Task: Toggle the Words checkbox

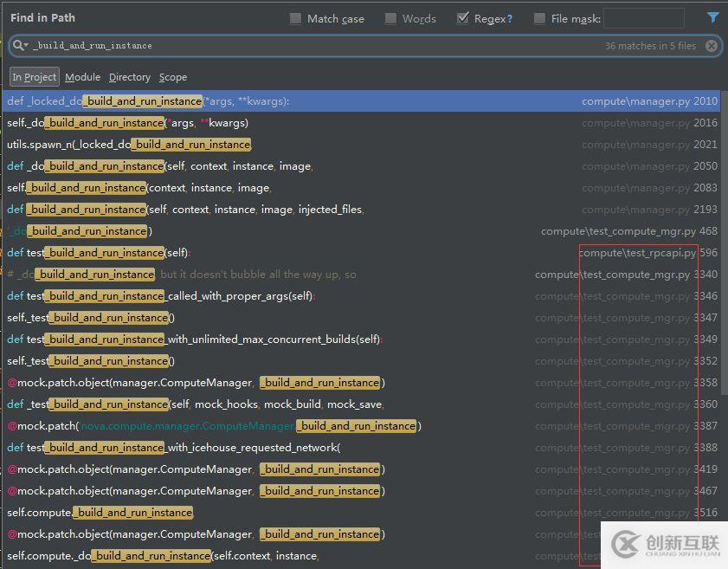Action: (x=391, y=18)
